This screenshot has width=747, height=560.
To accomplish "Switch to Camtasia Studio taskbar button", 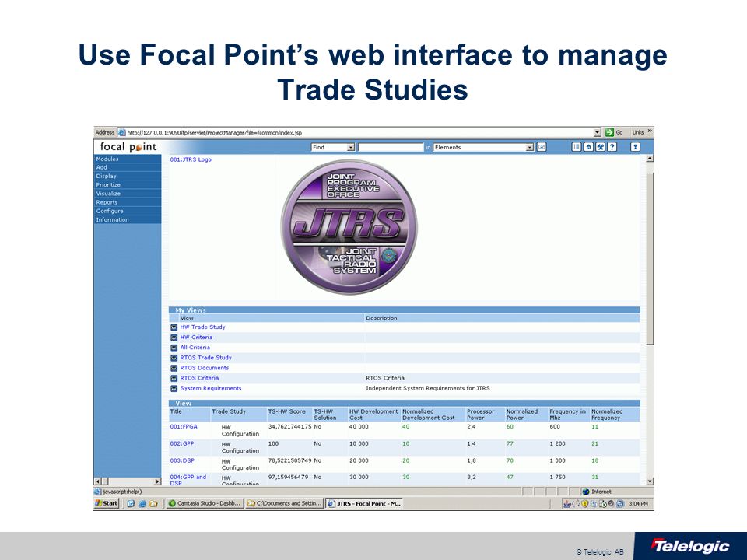I will click(205, 503).
